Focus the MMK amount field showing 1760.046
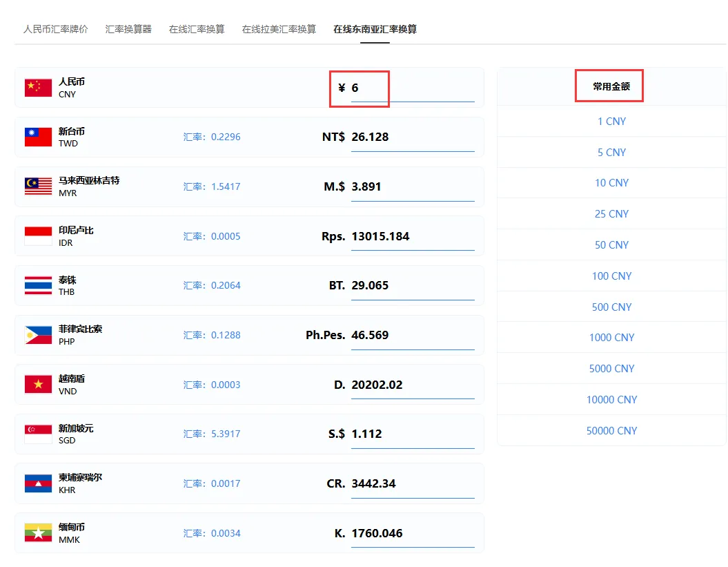 (x=413, y=533)
